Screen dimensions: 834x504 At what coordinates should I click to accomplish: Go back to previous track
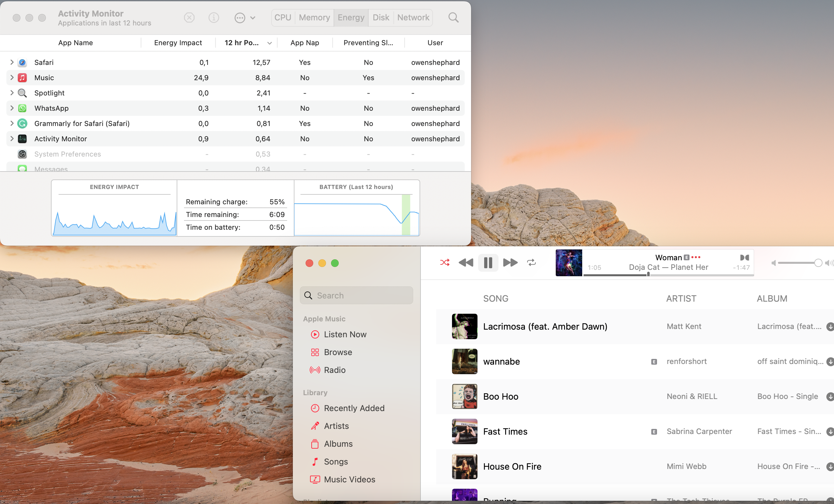point(466,263)
